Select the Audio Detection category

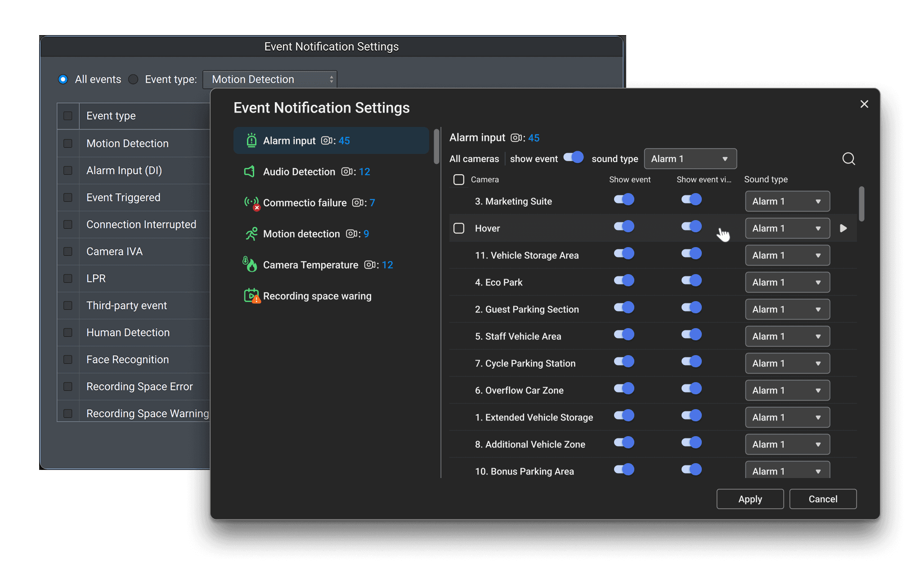tap(299, 172)
